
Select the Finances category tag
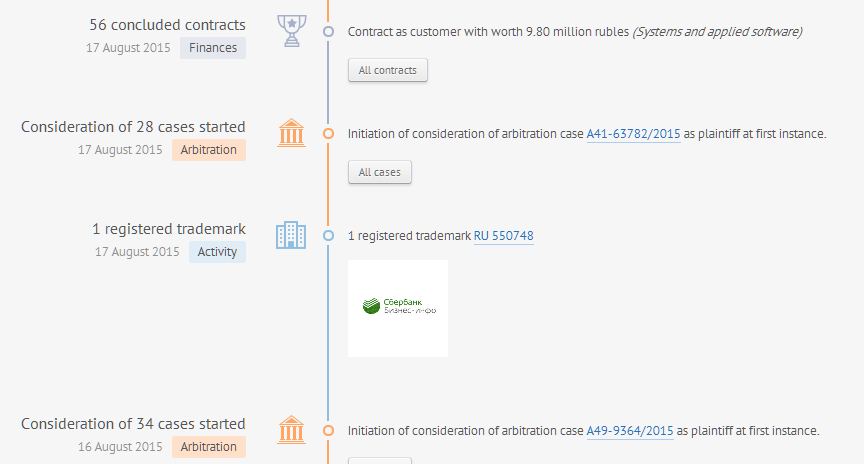[x=213, y=48]
